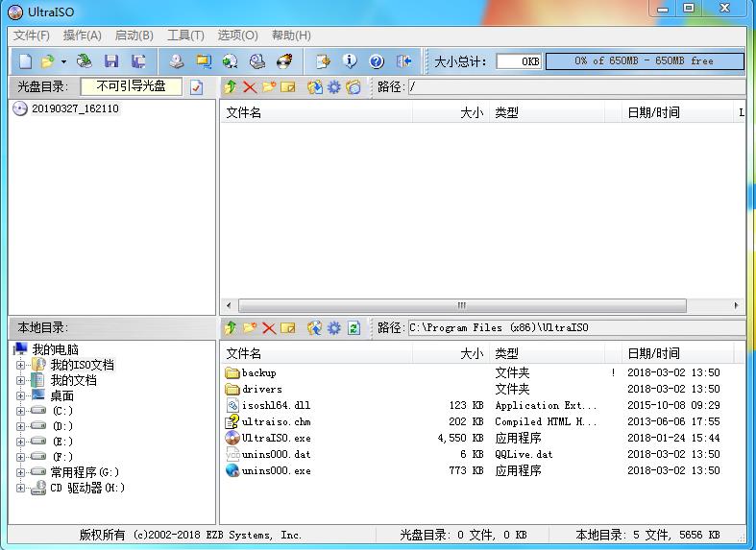Click the red X delete in local pane

tap(269, 328)
